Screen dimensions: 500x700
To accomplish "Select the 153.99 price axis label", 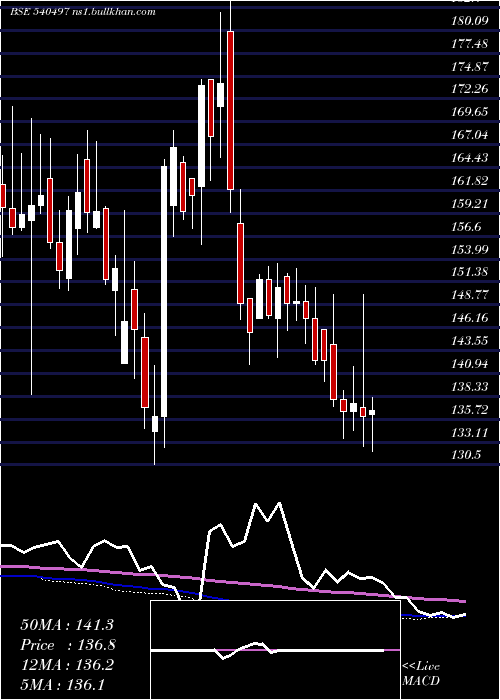I will click(471, 249).
